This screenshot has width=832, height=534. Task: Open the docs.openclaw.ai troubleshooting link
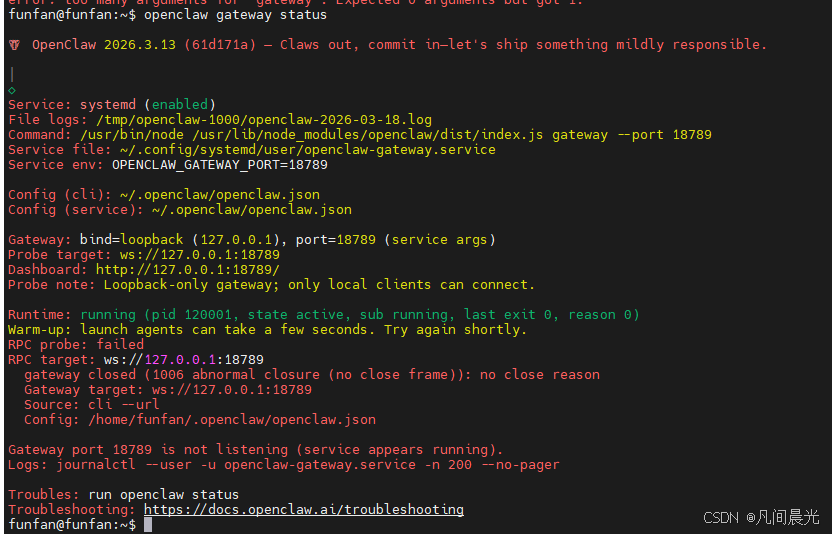[x=304, y=510]
